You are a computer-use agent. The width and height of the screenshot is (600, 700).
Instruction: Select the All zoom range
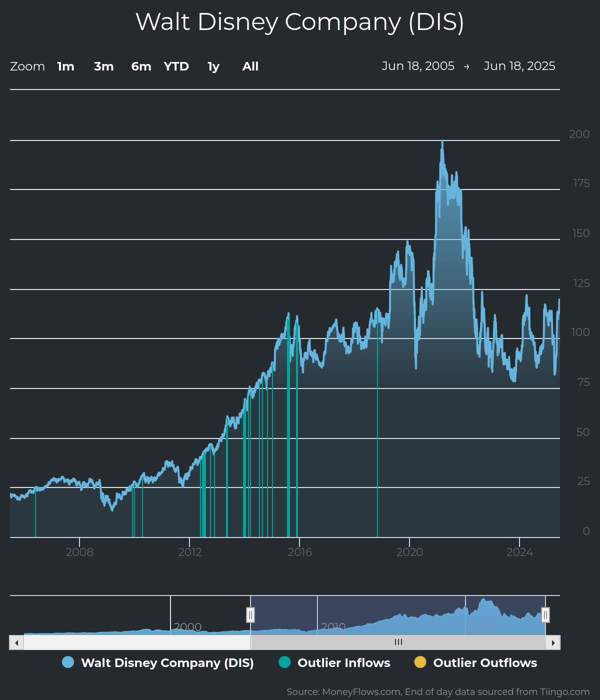[x=250, y=66]
